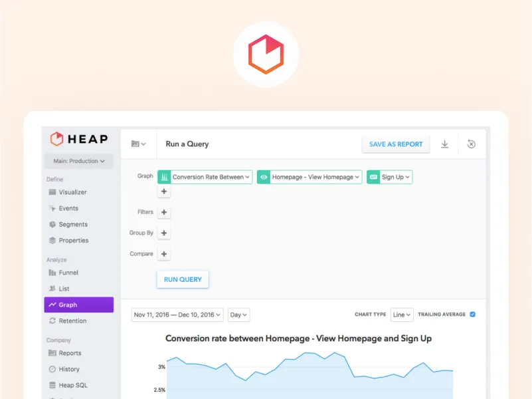
Task: Open Retention in the sidebar
Action: point(72,321)
